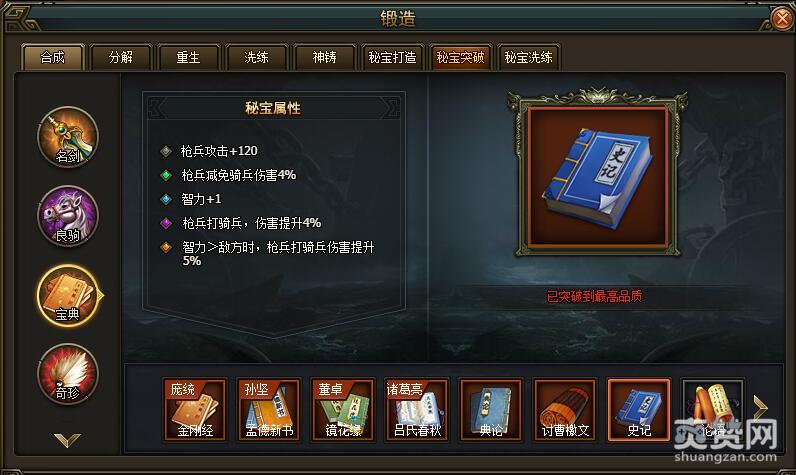The image size is (796, 475).
Task: Select the 名剑 sword category icon
Action: point(68,137)
